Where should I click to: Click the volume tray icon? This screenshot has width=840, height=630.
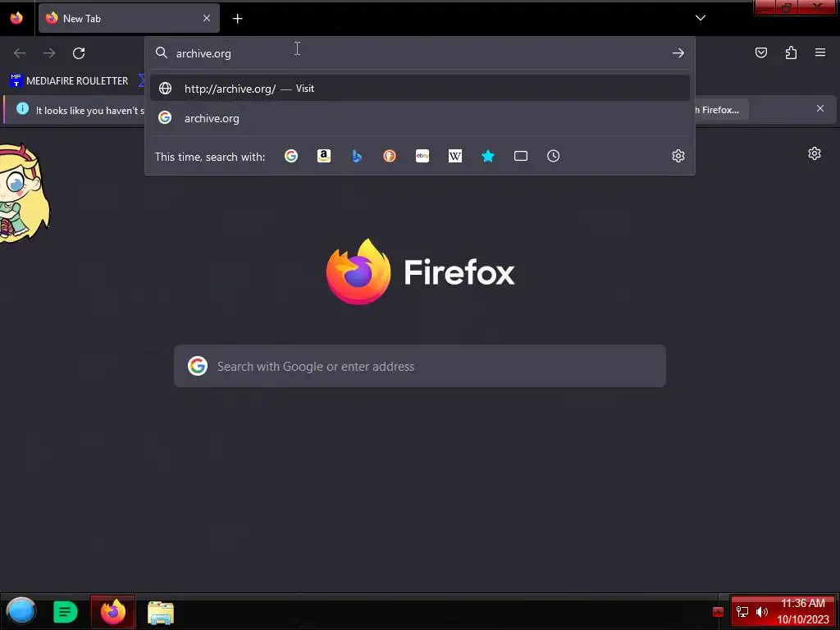(x=762, y=612)
